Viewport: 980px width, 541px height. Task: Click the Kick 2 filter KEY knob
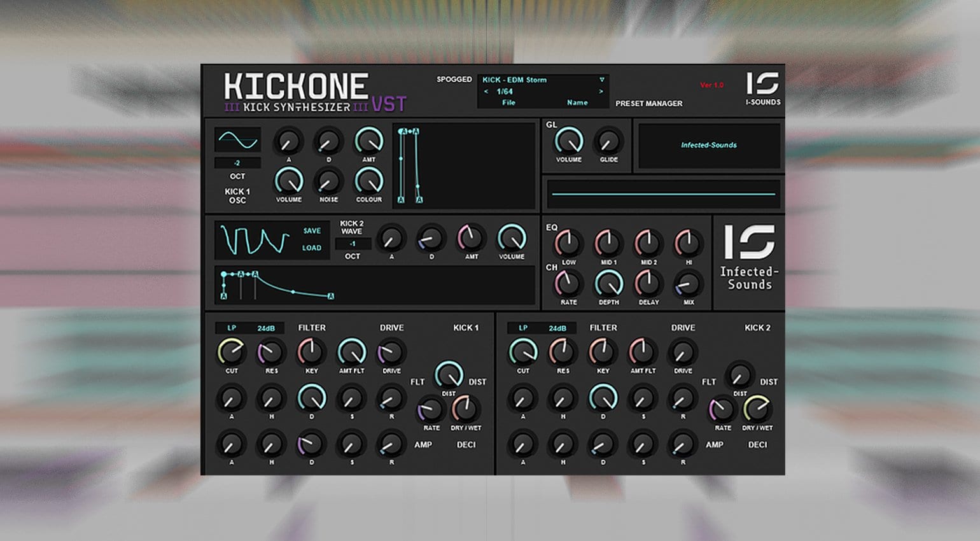pyautogui.click(x=603, y=352)
